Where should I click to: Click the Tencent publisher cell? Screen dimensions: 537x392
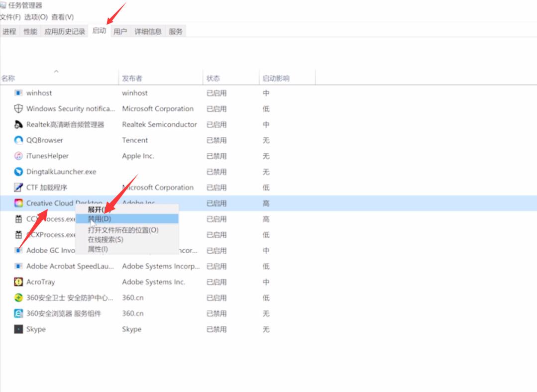coord(135,140)
